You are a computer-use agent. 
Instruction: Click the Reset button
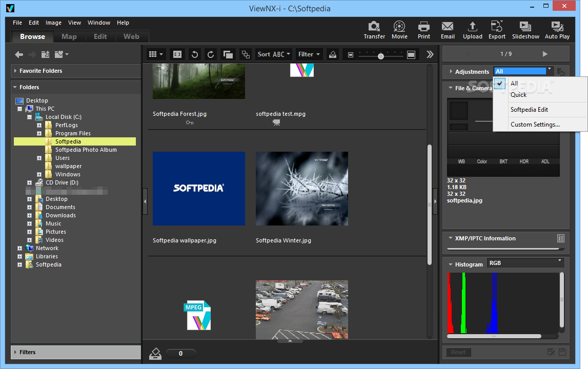(x=458, y=352)
